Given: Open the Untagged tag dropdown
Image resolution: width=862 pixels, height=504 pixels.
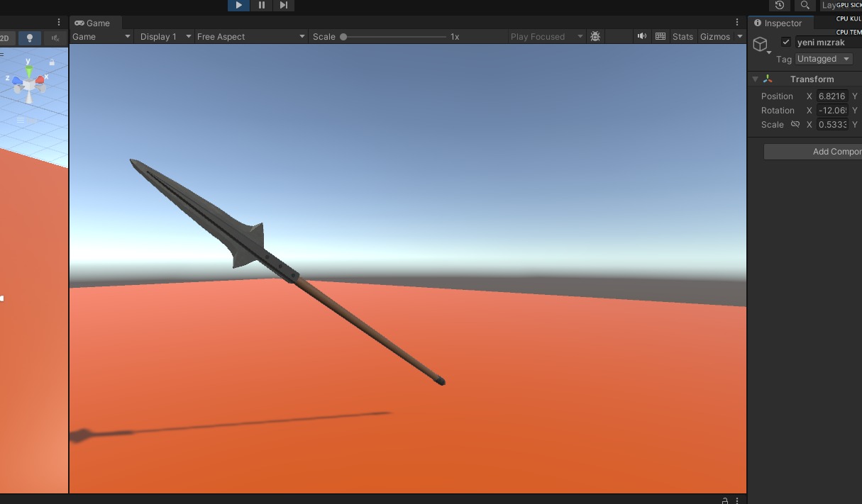Looking at the screenshot, I should click(x=824, y=59).
